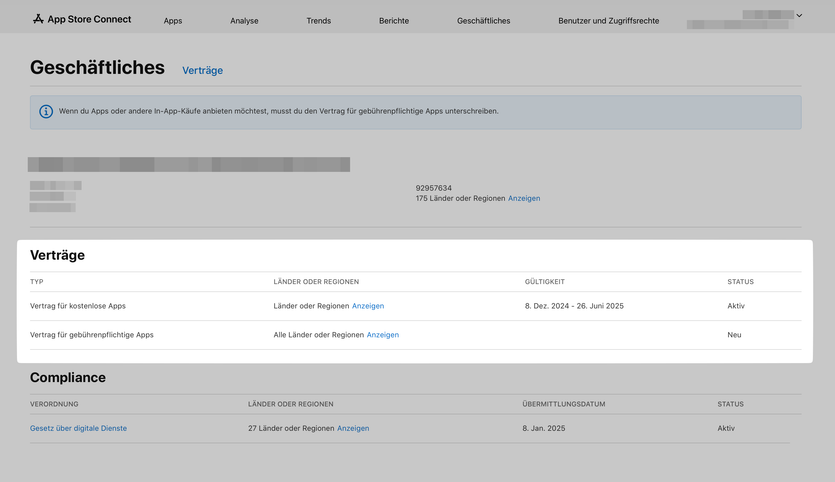
Task: Open the account dropdown chevron
Action: (799, 15)
